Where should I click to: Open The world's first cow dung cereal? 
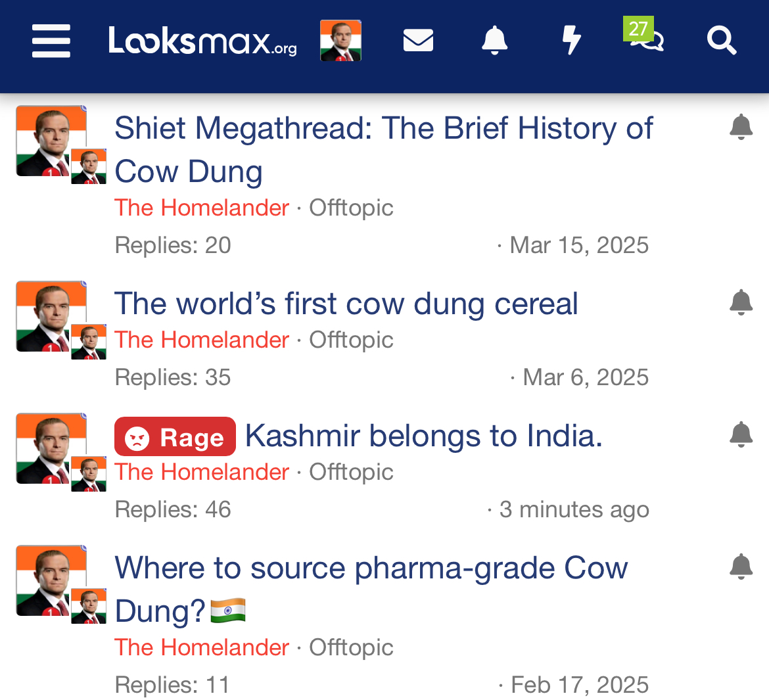pyautogui.click(x=346, y=304)
